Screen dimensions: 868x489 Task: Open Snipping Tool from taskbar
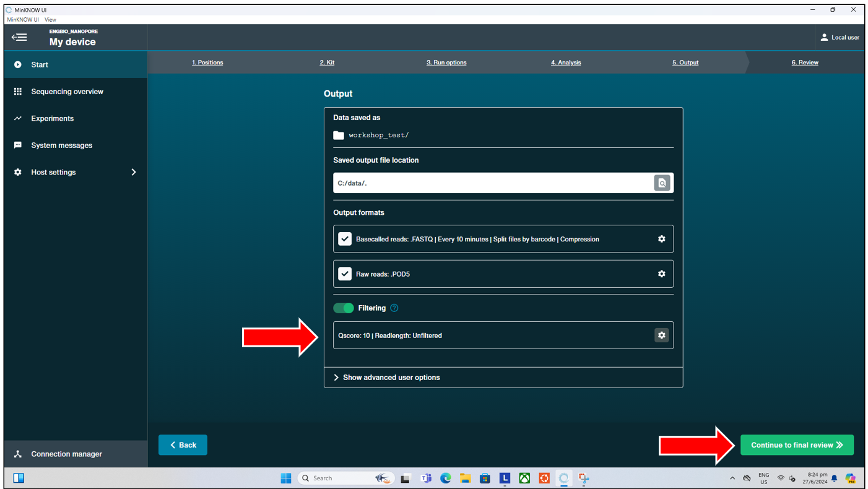(584, 478)
